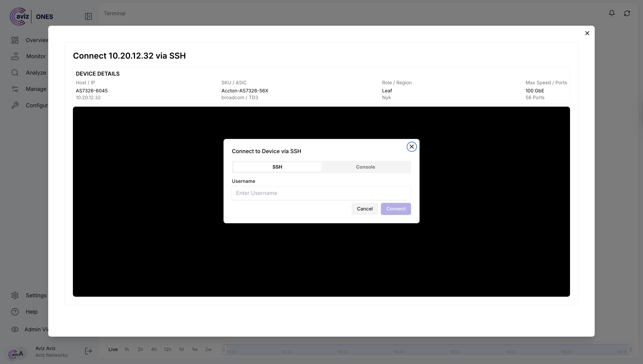The width and height of the screenshot is (643, 364).
Task: Open the Monitor section icon
Action: tap(15, 56)
